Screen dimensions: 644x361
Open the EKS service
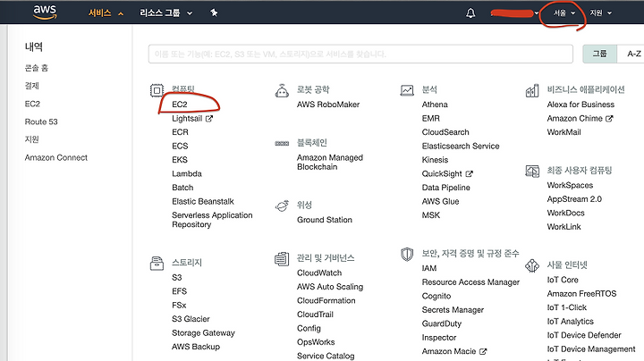tap(180, 160)
